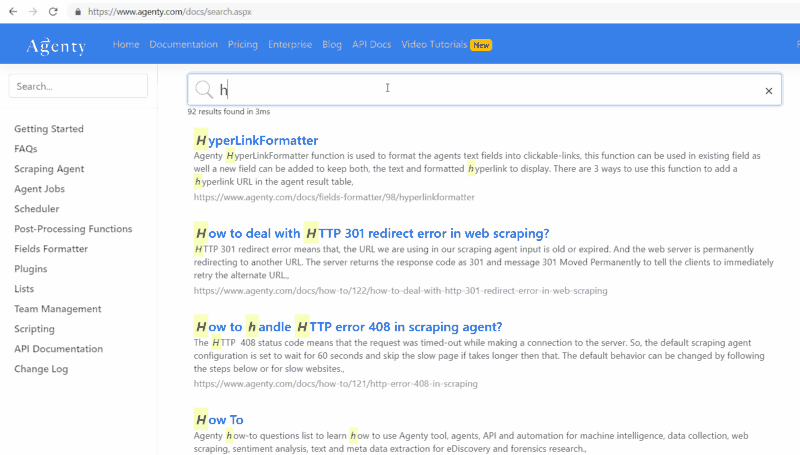
Task: Go back with browser back arrow
Action: (13, 11)
